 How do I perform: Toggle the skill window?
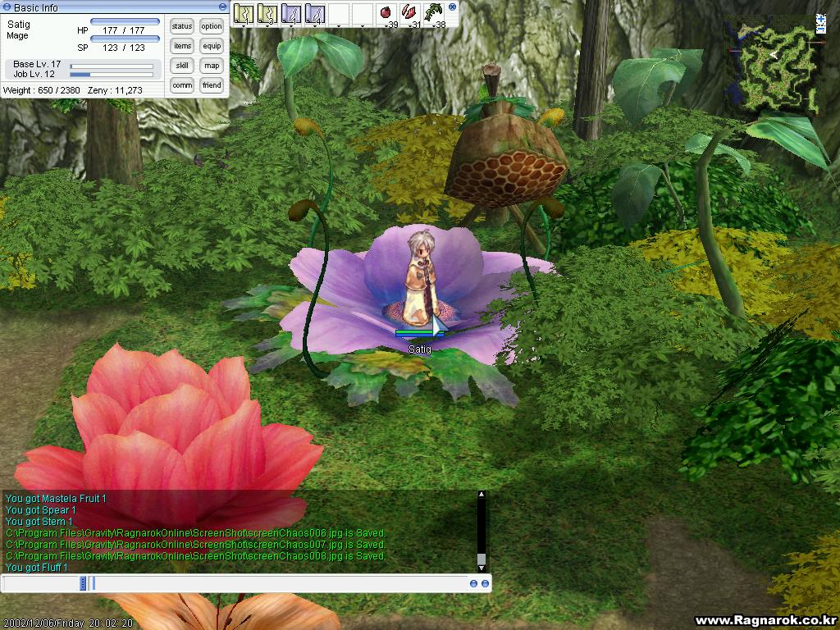point(182,66)
